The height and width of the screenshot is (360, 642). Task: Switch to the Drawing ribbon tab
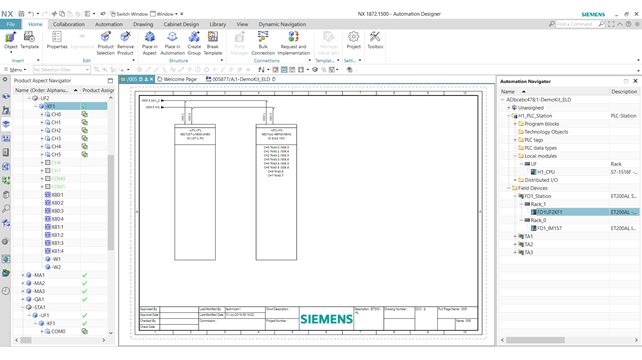[143, 24]
